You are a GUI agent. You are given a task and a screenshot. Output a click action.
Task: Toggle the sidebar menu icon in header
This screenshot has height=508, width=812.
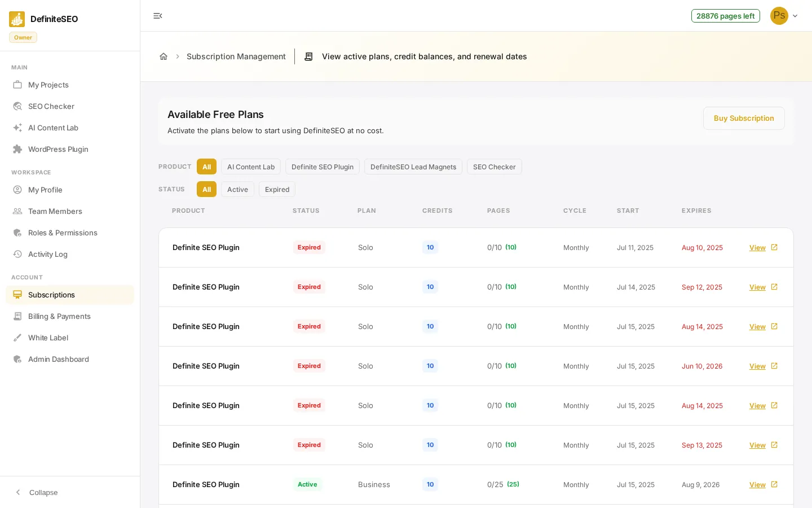pyautogui.click(x=158, y=16)
